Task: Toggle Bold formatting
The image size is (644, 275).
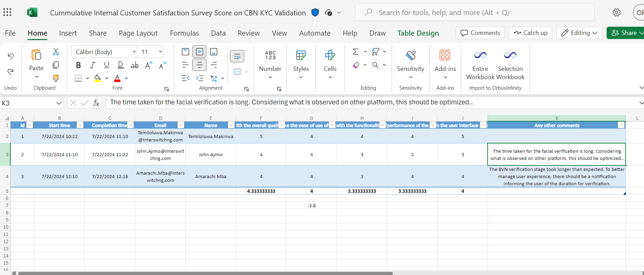Action: (x=78, y=65)
